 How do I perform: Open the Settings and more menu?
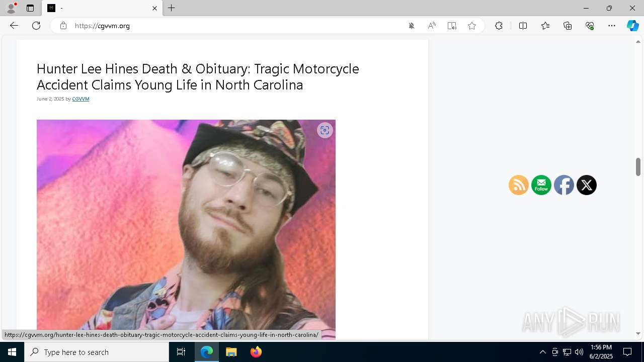(612, 26)
